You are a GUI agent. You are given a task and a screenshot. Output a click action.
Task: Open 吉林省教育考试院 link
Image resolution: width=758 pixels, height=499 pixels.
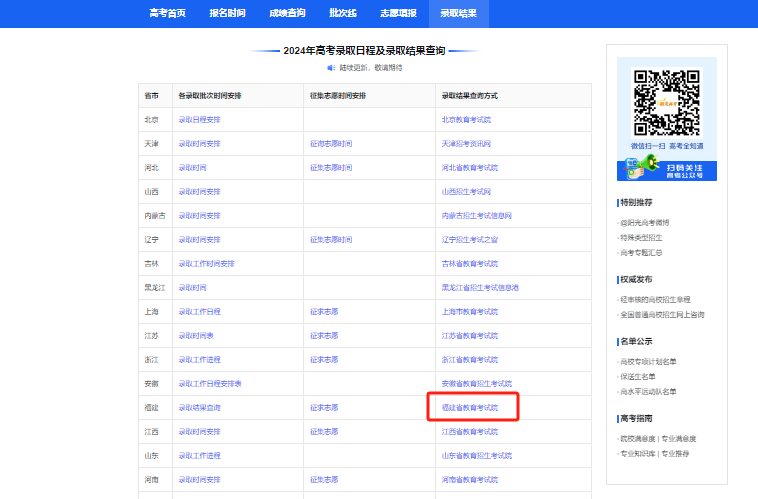click(x=469, y=264)
